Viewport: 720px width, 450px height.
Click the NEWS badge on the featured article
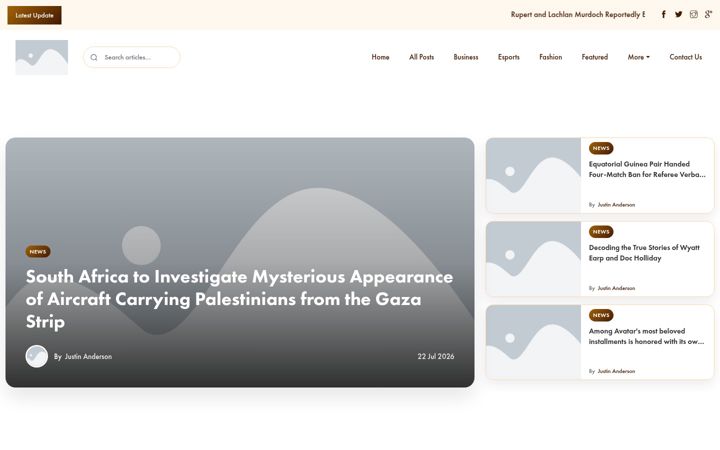(x=38, y=252)
